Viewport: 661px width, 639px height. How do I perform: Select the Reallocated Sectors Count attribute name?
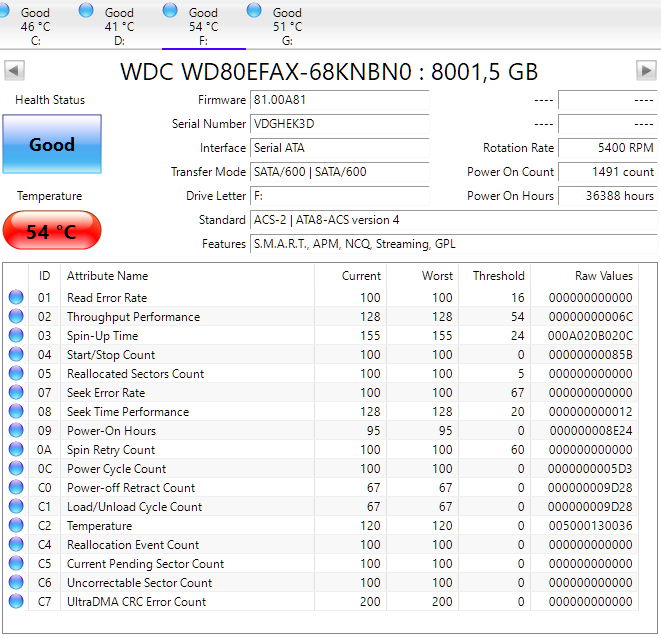click(135, 374)
